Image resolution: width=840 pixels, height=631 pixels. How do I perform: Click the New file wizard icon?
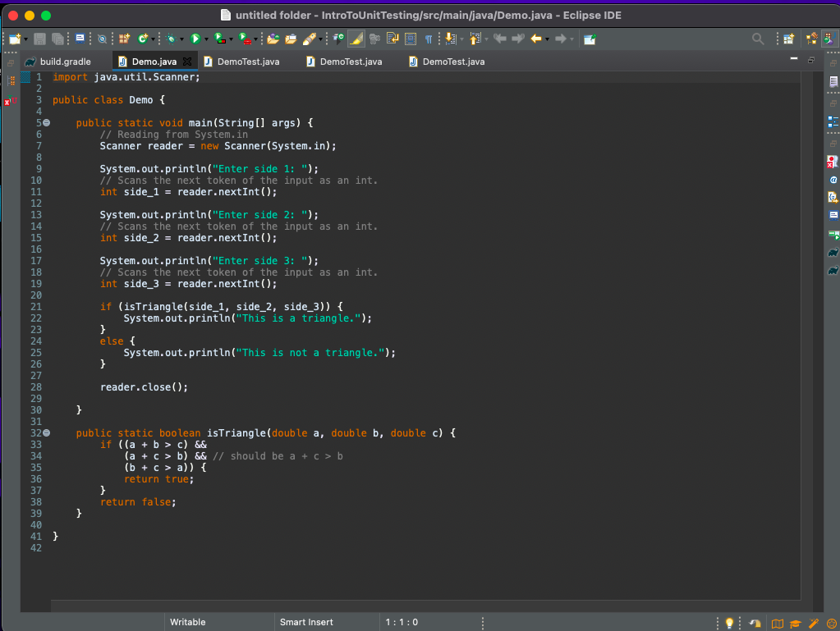pos(15,39)
